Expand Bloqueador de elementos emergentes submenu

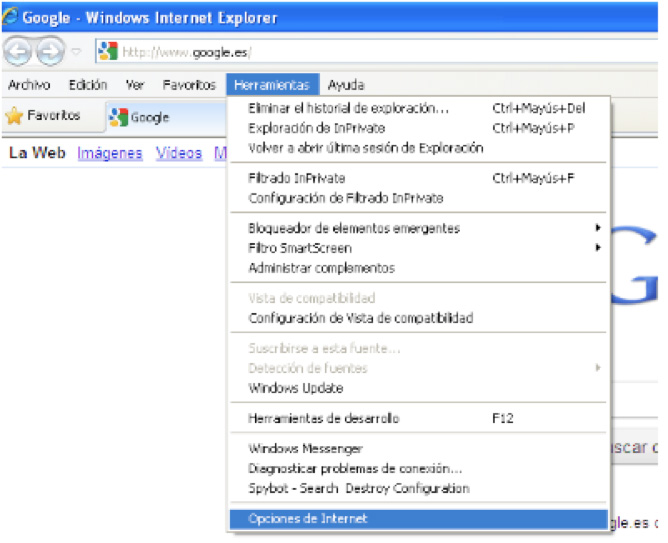[x=418, y=228]
